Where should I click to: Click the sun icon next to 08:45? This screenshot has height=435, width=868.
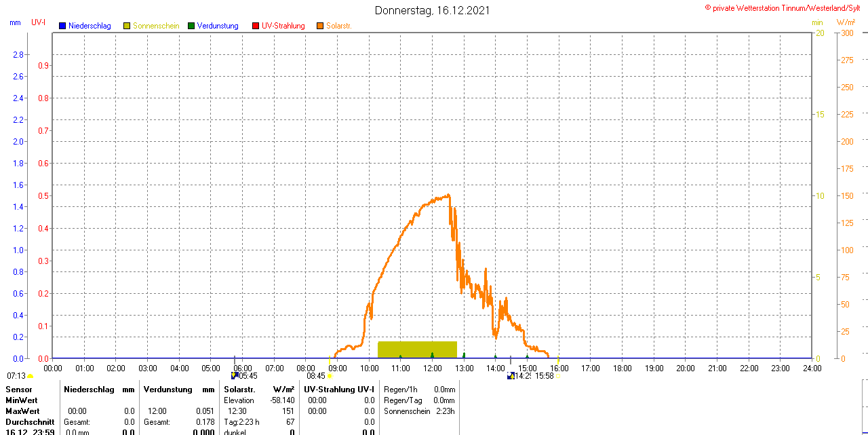332,376
